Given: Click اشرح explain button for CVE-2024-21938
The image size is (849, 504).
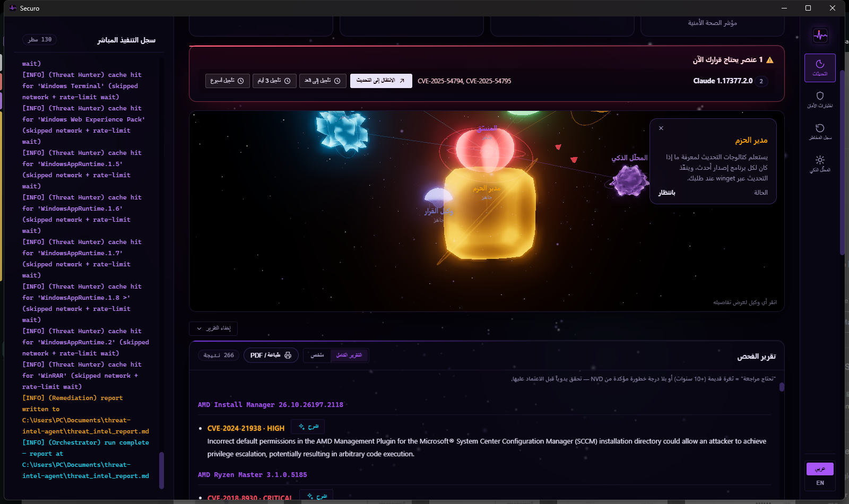Looking at the screenshot, I should pyautogui.click(x=308, y=427).
